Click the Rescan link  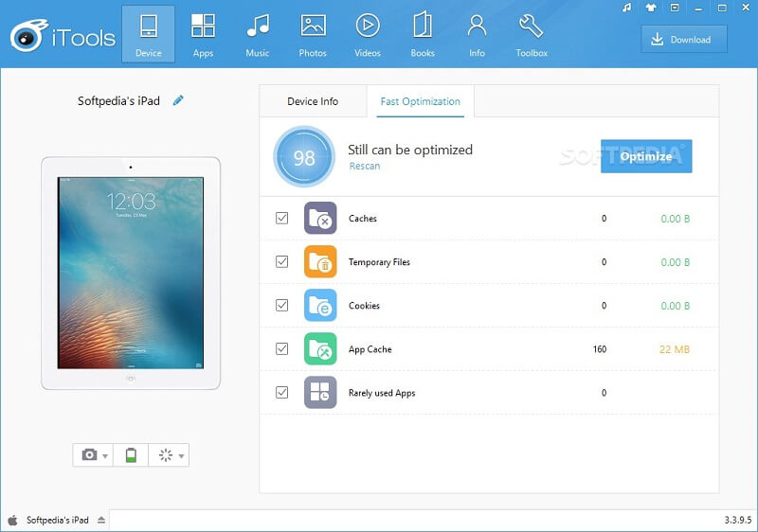tap(364, 166)
